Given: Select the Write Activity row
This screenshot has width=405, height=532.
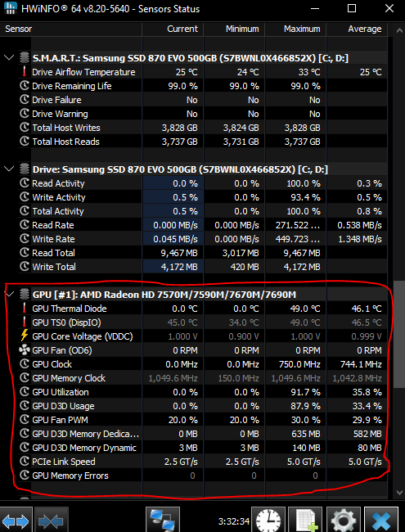Looking at the screenshot, I should pyautogui.click(x=203, y=197).
